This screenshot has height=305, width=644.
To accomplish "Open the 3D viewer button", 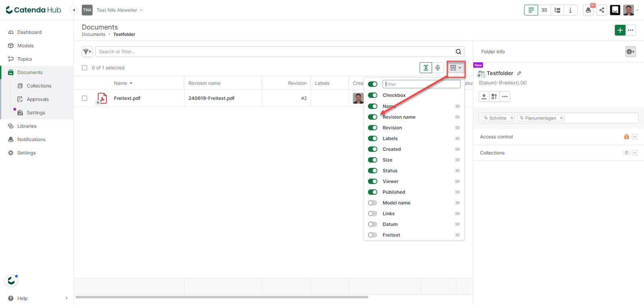I will (544, 10).
